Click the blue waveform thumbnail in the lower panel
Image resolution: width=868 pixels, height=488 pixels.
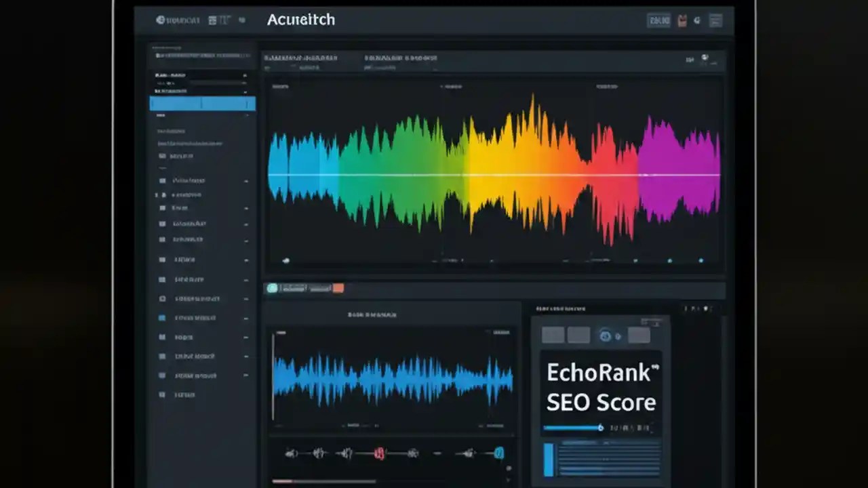[x=393, y=380]
